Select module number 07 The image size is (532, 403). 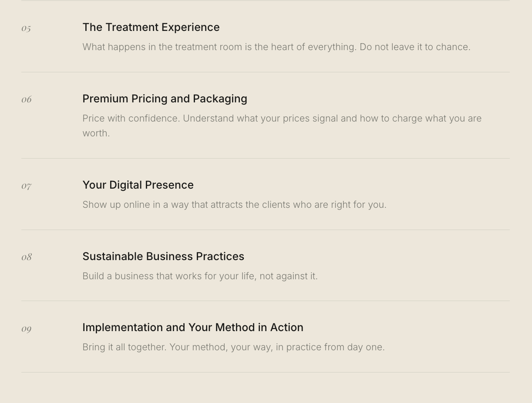pyautogui.click(x=27, y=186)
